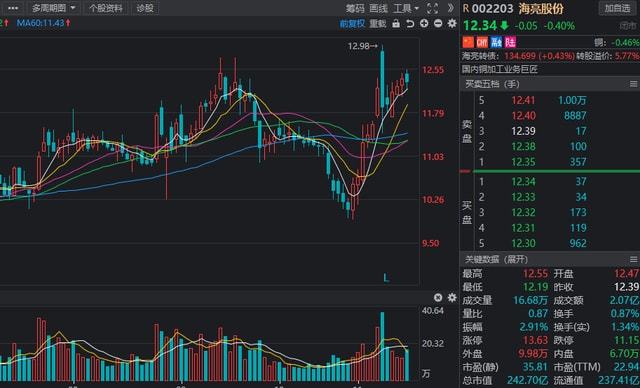Click the 市盈(静) value 35.81

535,368
